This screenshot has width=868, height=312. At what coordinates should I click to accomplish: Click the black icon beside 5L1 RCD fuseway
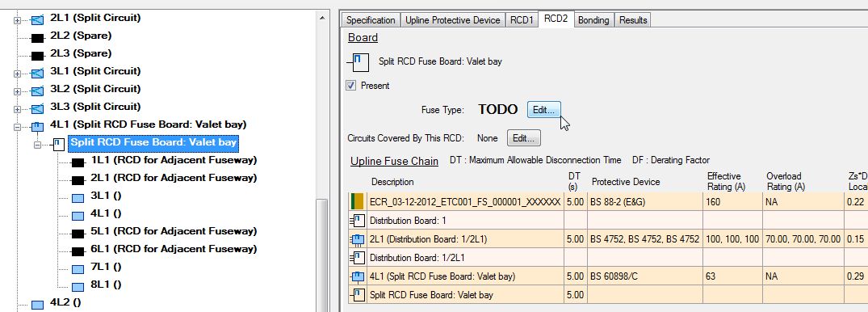[78, 234]
